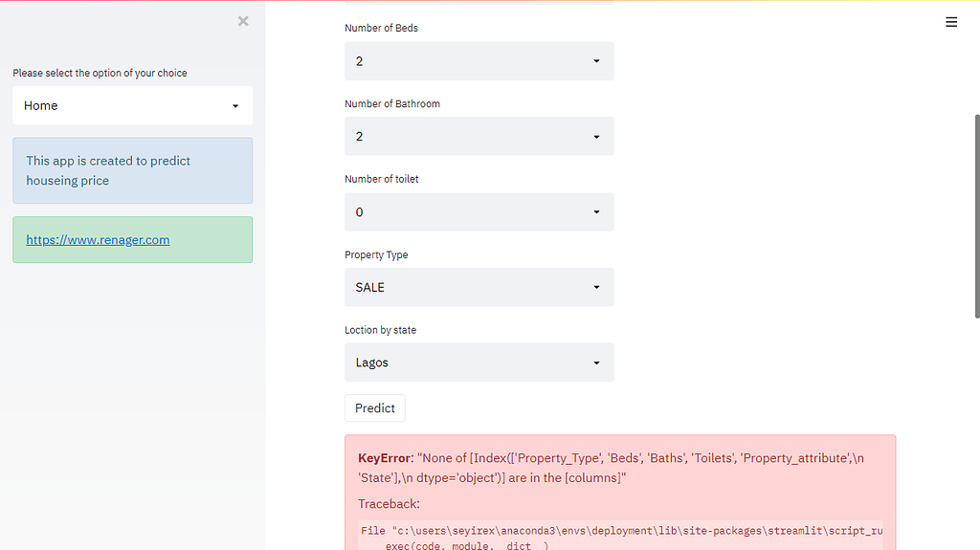Open the hamburger main menu
This screenshot has width=980, height=550.
click(x=951, y=22)
